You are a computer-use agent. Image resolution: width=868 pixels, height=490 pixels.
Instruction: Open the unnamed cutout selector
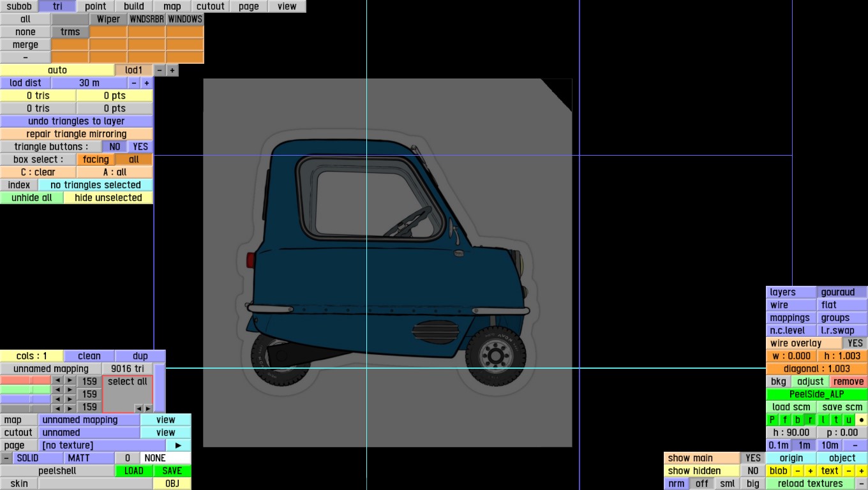coord(89,433)
